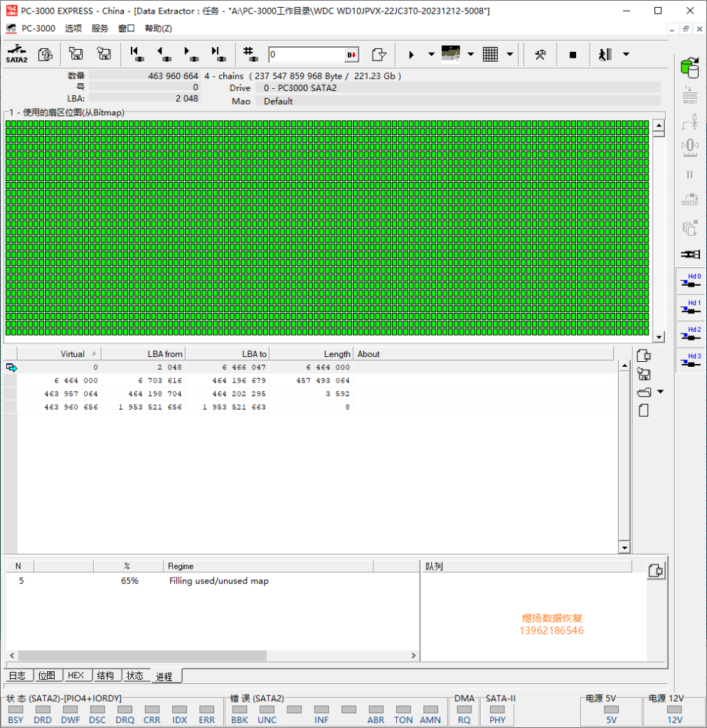Screen dimensions: 707x728
Task: Click the grid view icon
Action: coord(490,54)
